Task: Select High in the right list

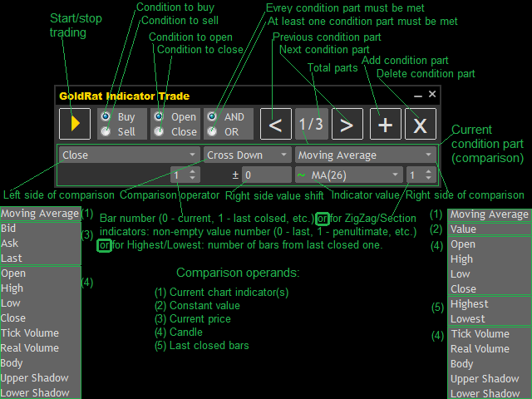Action: (x=490, y=259)
